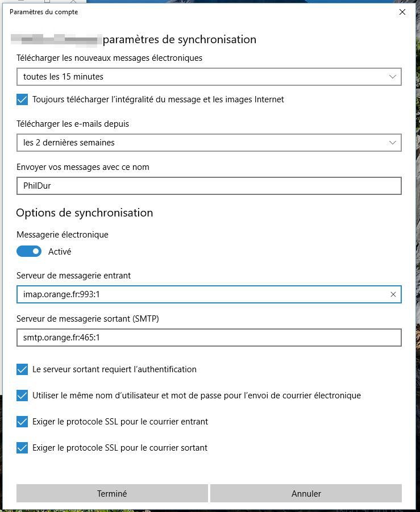Disable SSL requirement for outgoing mail
This screenshot has height=512, width=420.
(22, 448)
